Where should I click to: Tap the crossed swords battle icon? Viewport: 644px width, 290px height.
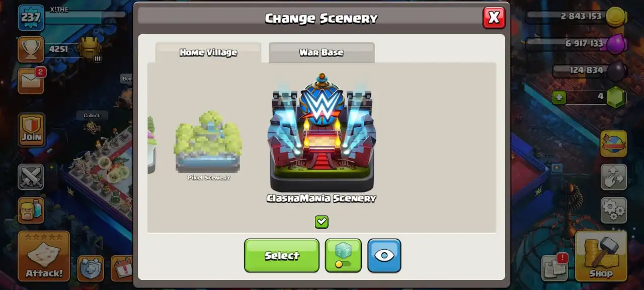click(x=31, y=177)
